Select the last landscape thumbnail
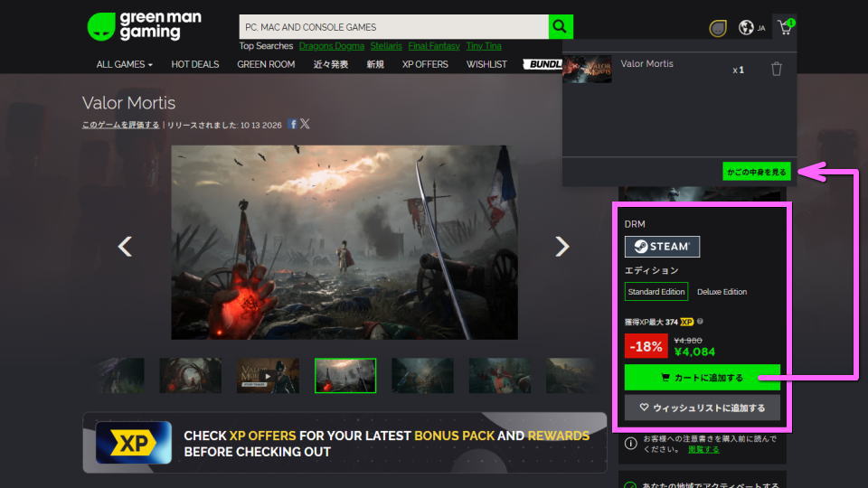868x488 pixels. click(x=571, y=376)
